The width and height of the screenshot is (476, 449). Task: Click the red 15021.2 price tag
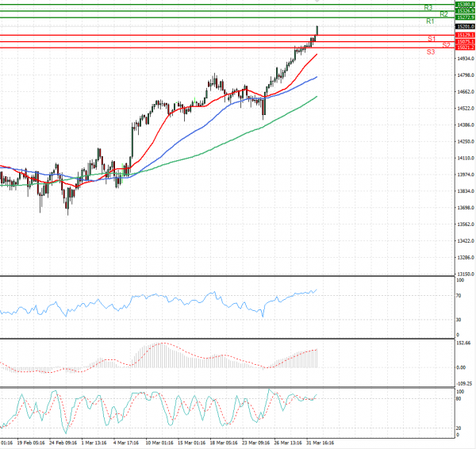[465, 48]
